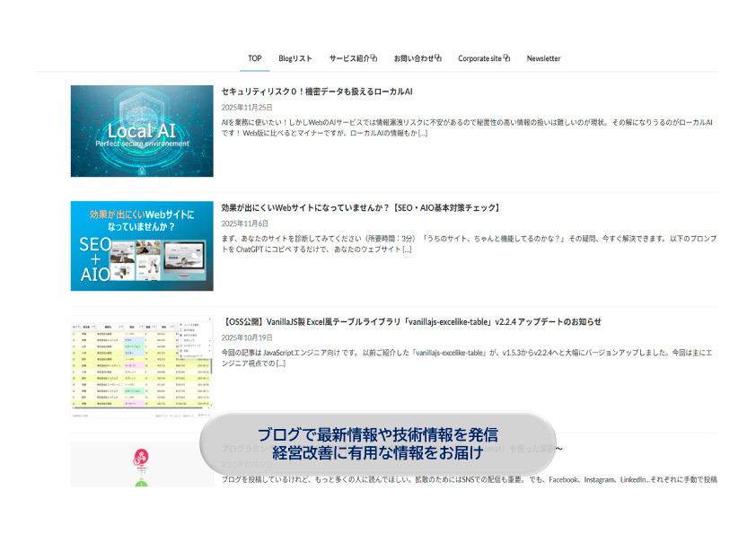Select the TOP navigation tab

pyautogui.click(x=255, y=58)
